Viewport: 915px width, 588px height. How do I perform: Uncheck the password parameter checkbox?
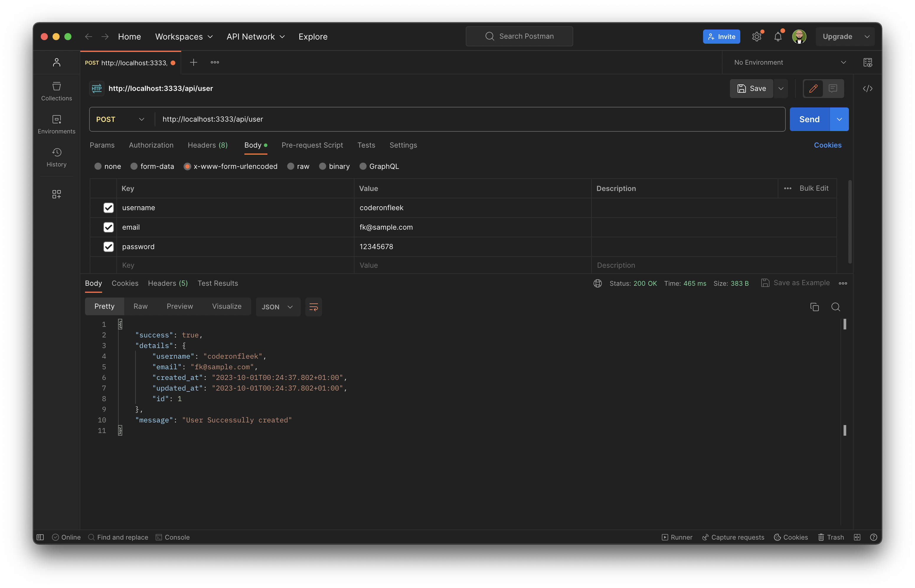click(x=108, y=247)
